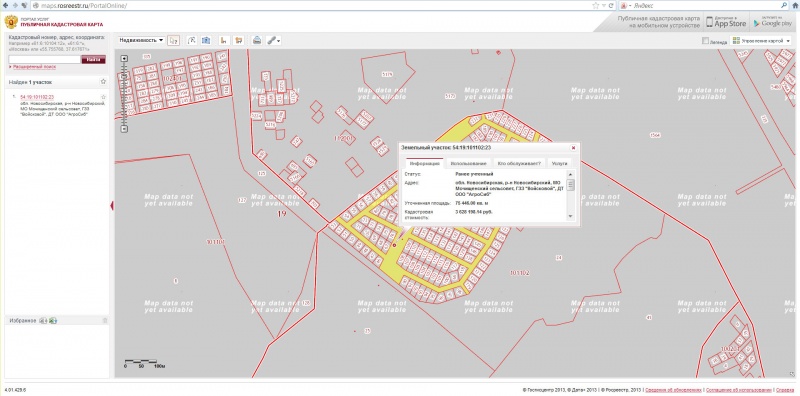Star the found results header
Image resolution: width=800 pixels, height=396 pixels.
pyautogui.click(x=103, y=82)
